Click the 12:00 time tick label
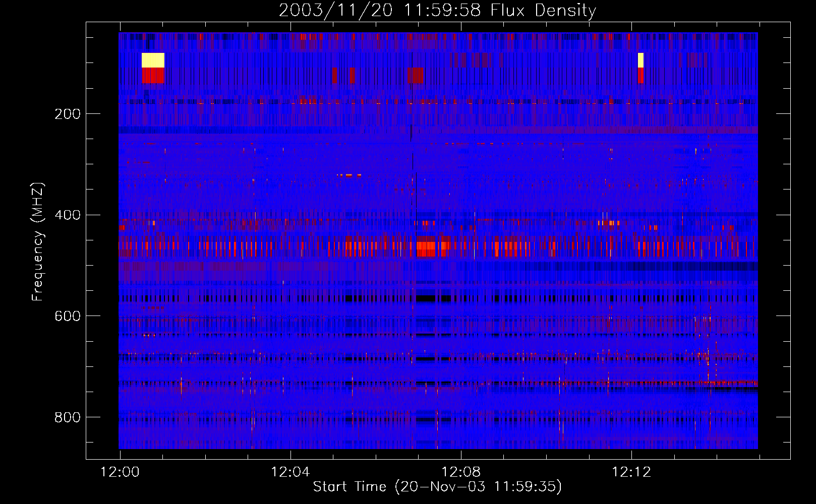This screenshot has width=816, height=504. point(120,472)
